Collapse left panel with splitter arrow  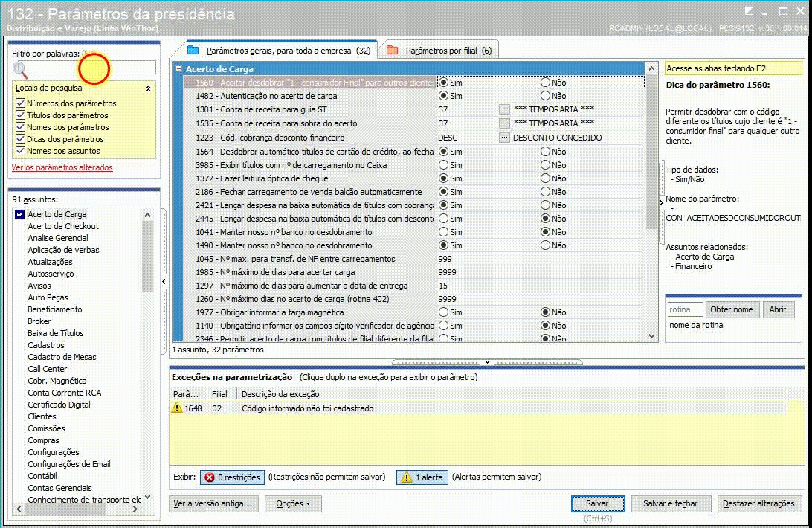[164, 281]
